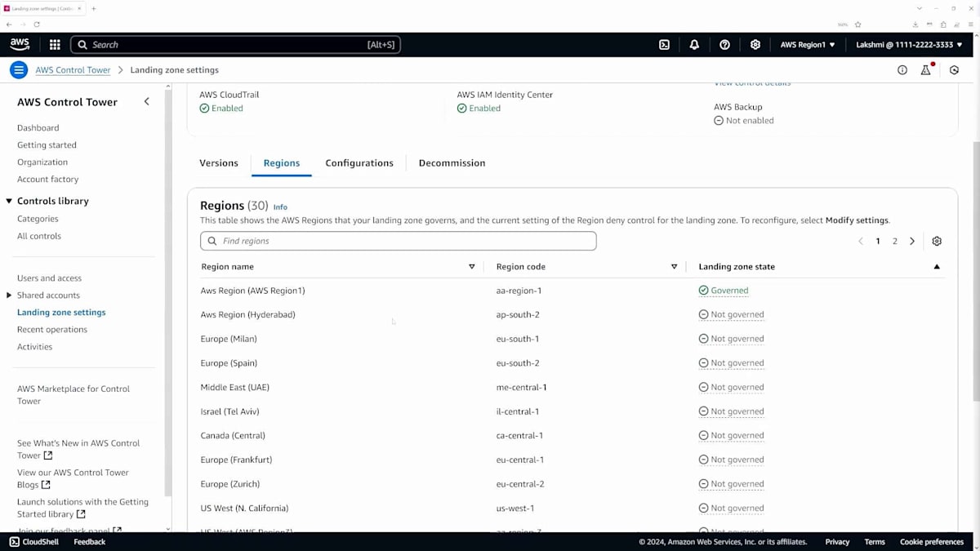Collapse the Controls library section
This screenshot has width=980, height=551.
point(9,201)
